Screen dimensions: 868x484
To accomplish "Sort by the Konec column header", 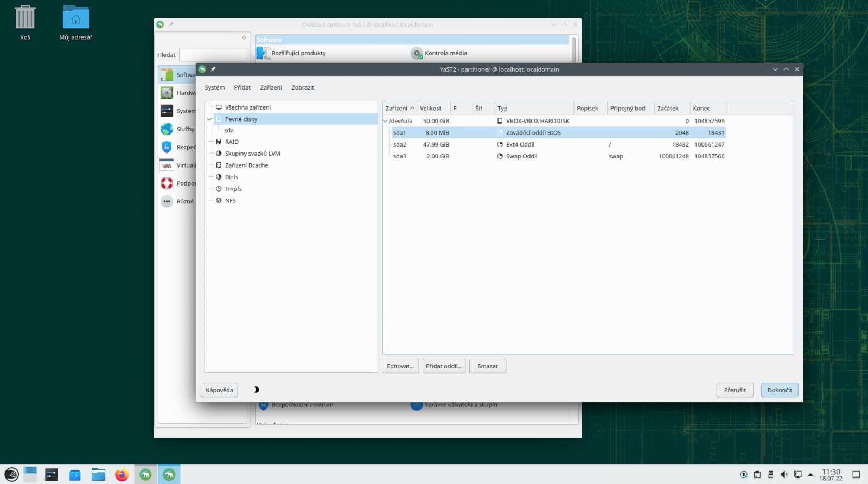I will tap(708, 109).
